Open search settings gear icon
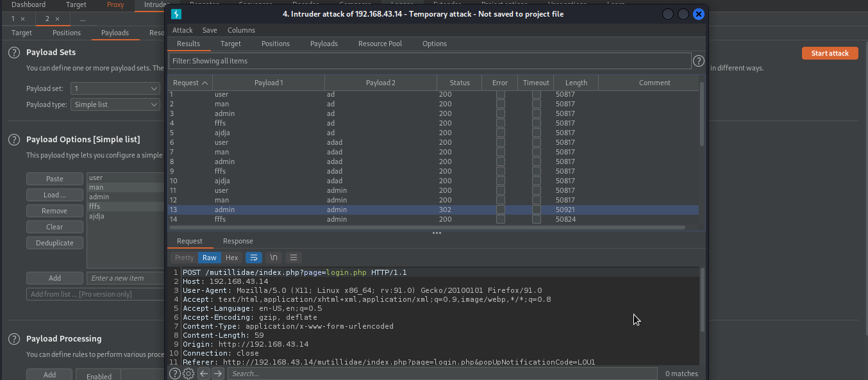The height and width of the screenshot is (380, 868). pos(188,374)
